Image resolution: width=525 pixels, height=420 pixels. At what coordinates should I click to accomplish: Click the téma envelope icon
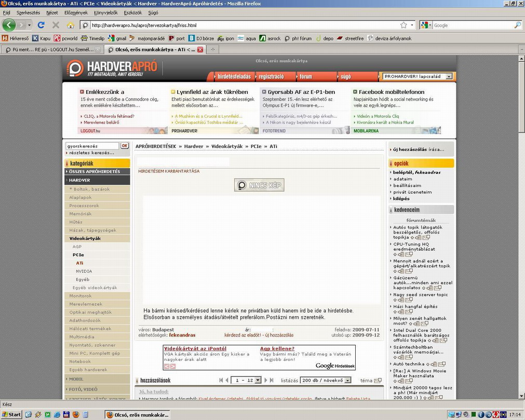[x=378, y=381]
